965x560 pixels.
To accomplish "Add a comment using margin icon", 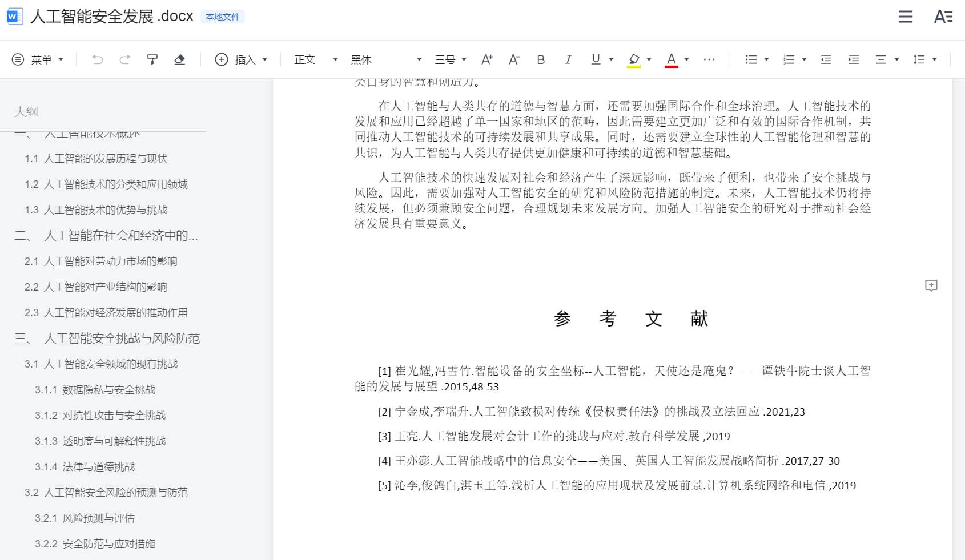I will pos(931,285).
